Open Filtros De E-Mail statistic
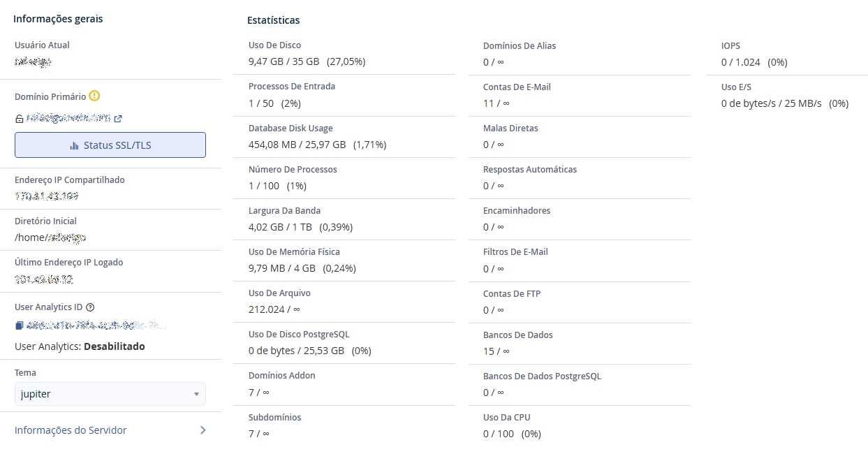The height and width of the screenshot is (454, 868). 515,252
